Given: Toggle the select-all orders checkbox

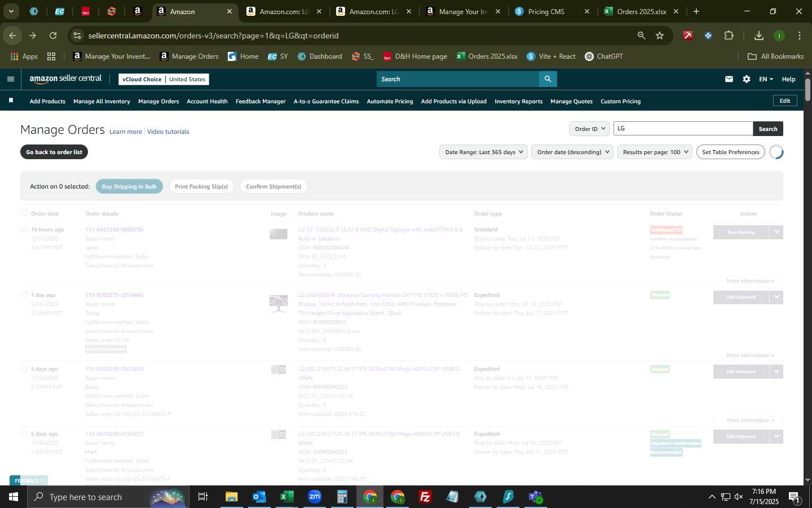Looking at the screenshot, I should point(24,213).
